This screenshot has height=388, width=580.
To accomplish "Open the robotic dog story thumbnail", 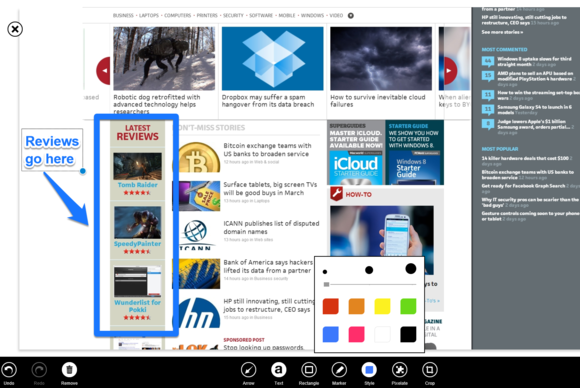I will click(x=164, y=58).
